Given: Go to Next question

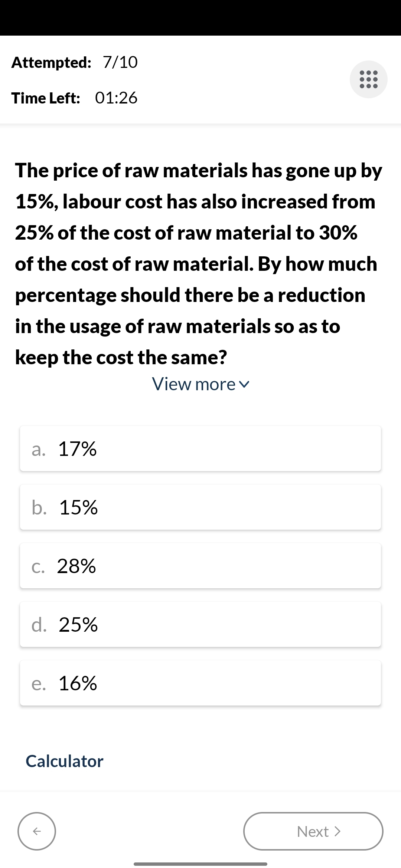Looking at the screenshot, I should (313, 831).
